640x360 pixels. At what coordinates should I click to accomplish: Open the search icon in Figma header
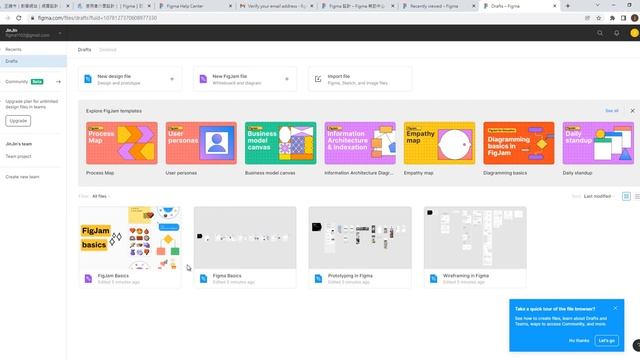(600, 33)
